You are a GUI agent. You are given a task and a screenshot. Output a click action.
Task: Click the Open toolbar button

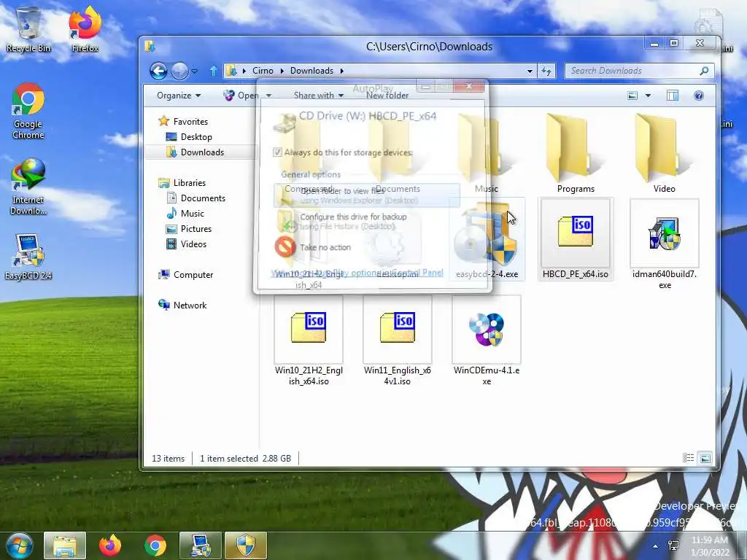tap(241, 96)
